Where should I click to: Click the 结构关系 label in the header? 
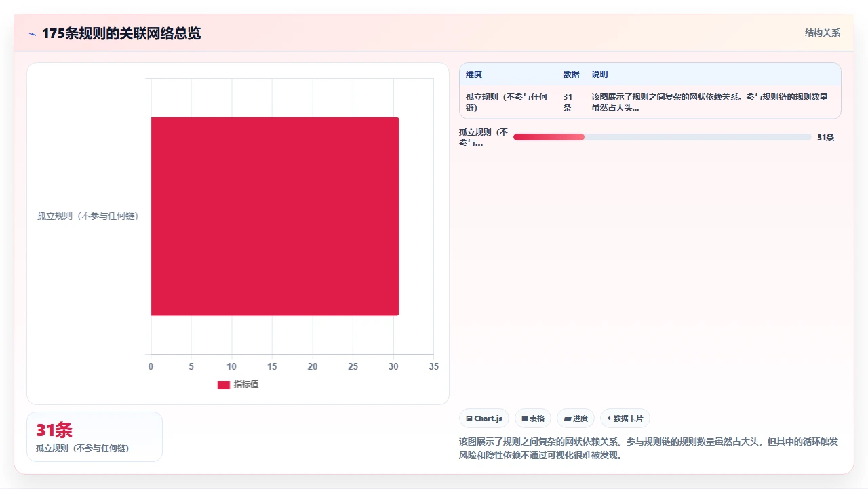pyautogui.click(x=823, y=33)
